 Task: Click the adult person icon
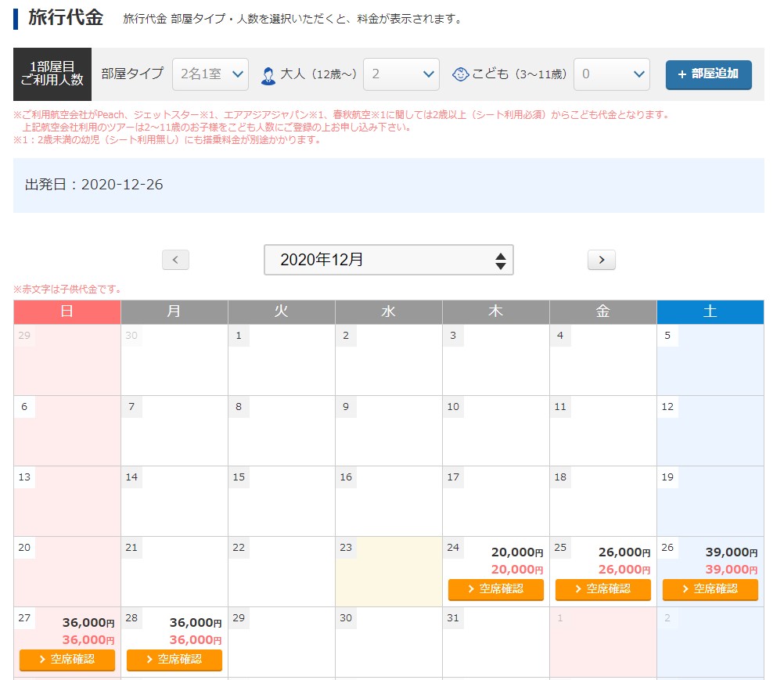coord(268,74)
